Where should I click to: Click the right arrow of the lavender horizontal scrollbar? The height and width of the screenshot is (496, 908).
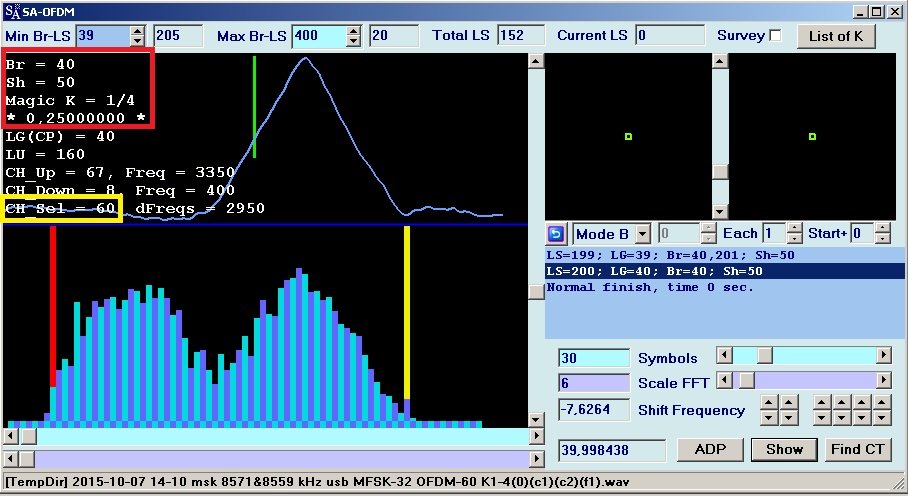537,459
